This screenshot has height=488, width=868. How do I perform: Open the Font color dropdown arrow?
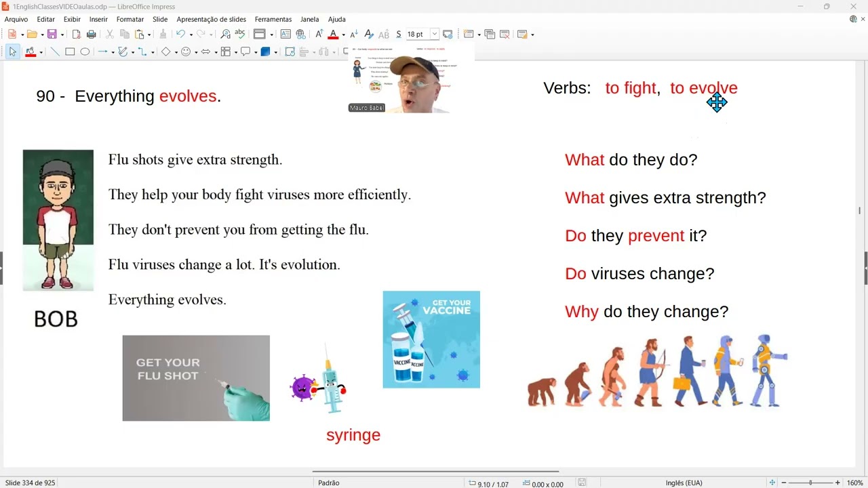point(343,34)
